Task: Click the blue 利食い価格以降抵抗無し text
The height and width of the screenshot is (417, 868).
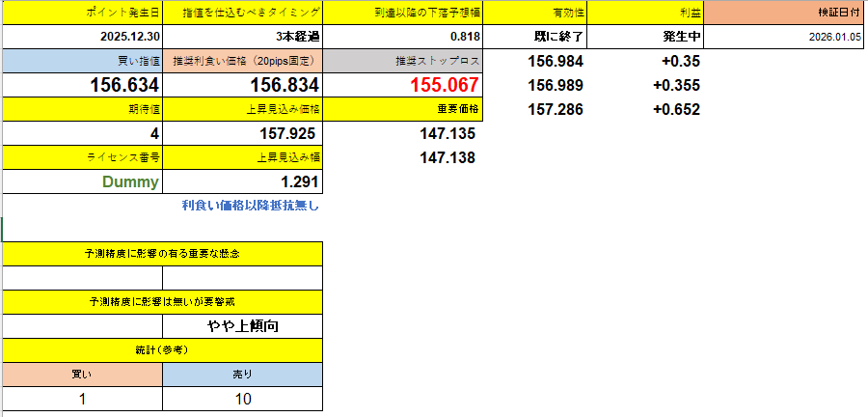Action: click(251, 206)
